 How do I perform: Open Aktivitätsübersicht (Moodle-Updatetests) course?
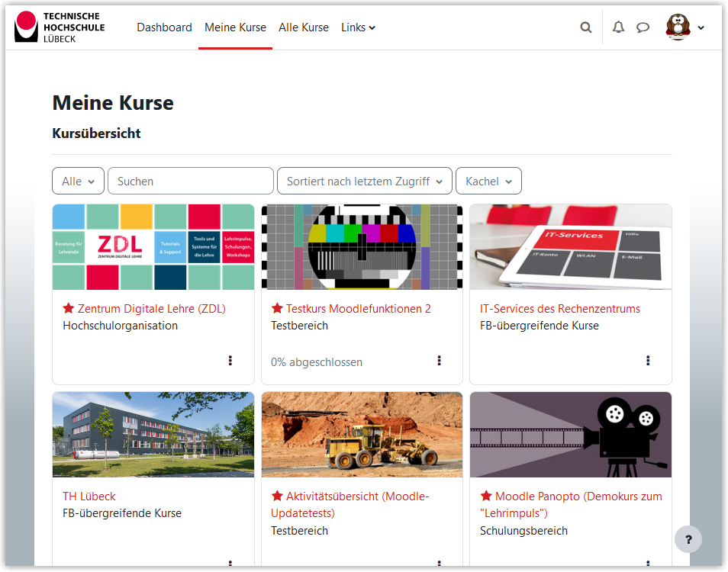click(350, 505)
